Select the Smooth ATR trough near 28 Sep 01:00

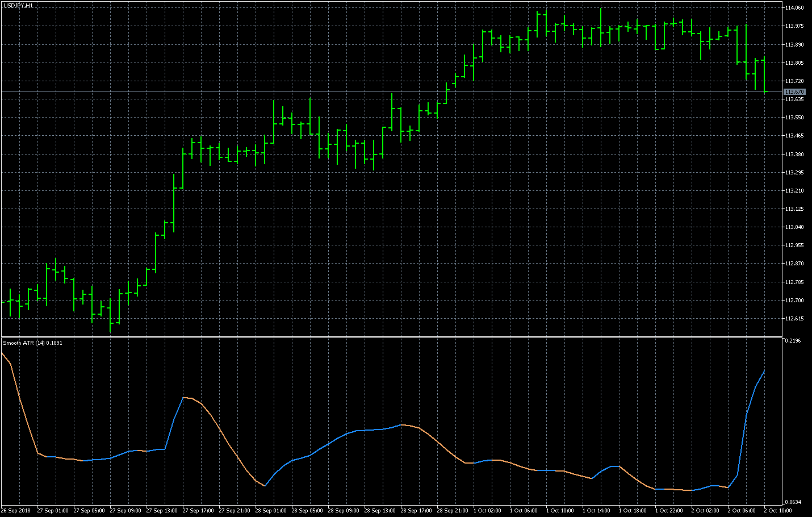click(265, 486)
